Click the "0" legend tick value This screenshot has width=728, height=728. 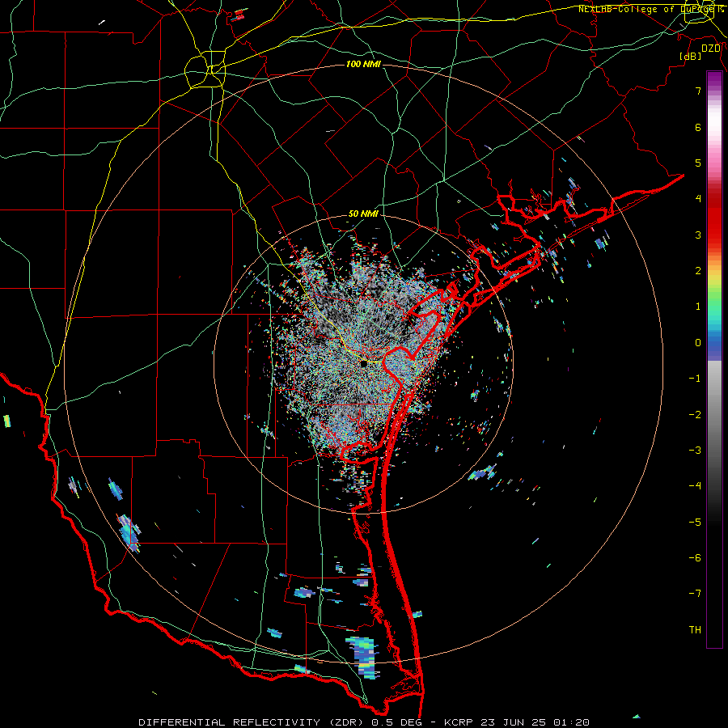pyautogui.click(x=698, y=343)
